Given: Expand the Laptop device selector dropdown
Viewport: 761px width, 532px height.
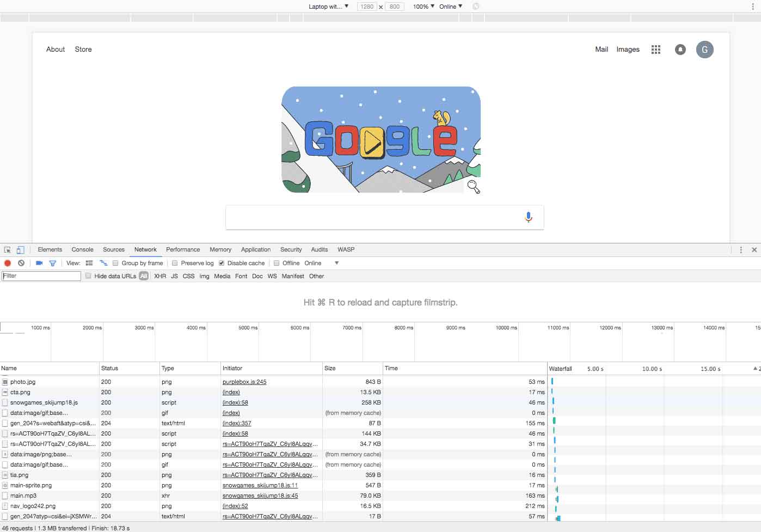Looking at the screenshot, I should coord(328,7).
